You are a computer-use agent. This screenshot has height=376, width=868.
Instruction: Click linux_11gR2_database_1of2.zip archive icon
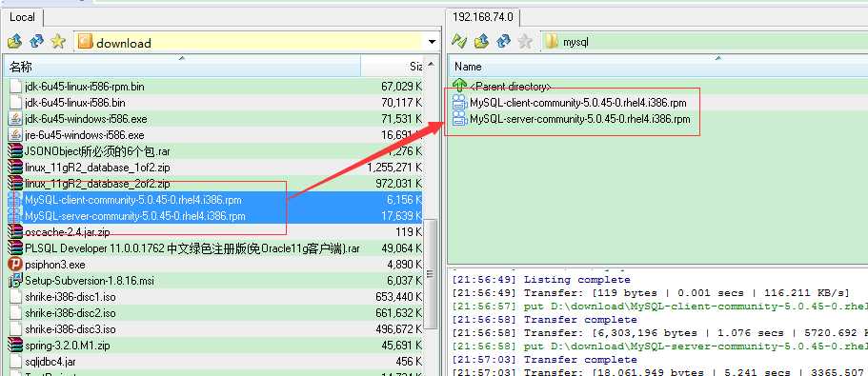(x=15, y=167)
